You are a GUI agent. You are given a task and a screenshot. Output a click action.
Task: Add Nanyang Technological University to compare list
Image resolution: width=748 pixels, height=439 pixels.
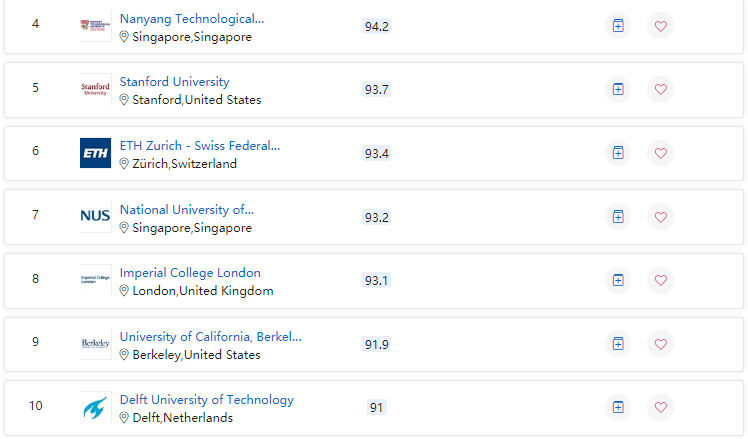click(x=618, y=25)
